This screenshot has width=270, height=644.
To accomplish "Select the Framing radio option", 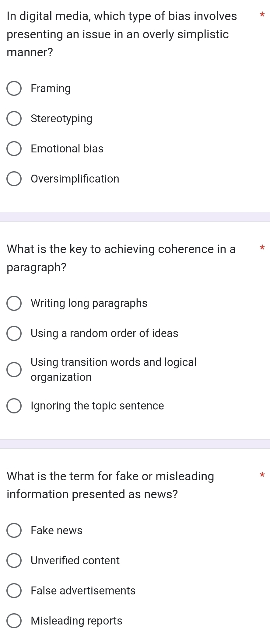I will 14,89.
